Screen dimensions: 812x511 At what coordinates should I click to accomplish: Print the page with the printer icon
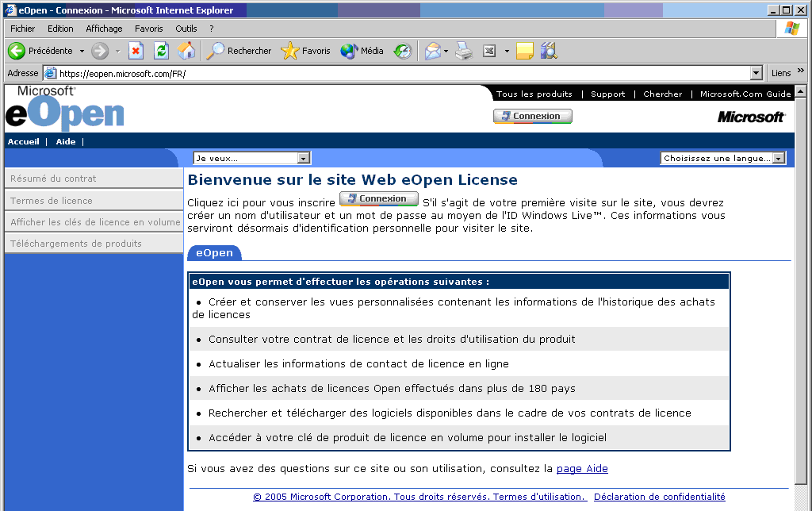click(464, 51)
